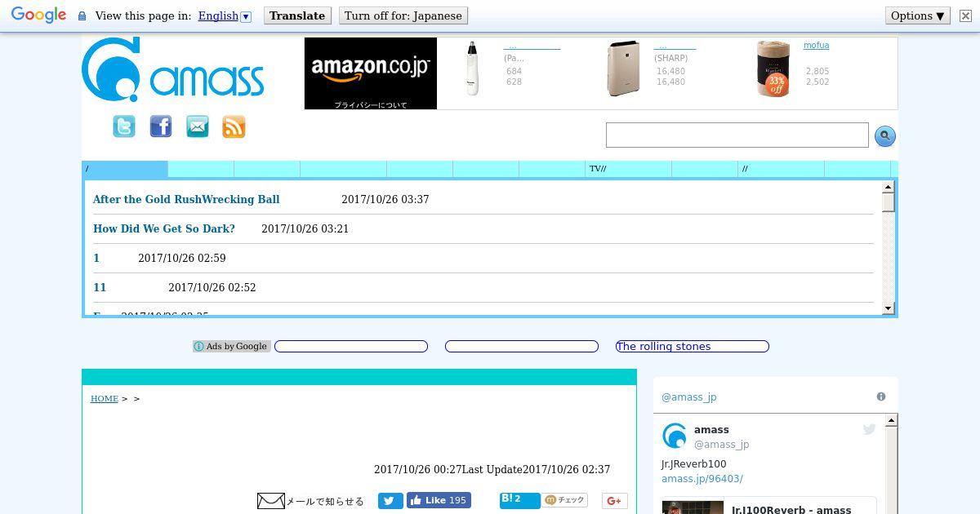Open amass.jp/96403/ link in tweet
Viewport: 980px width, 514px height.
click(702, 479)
